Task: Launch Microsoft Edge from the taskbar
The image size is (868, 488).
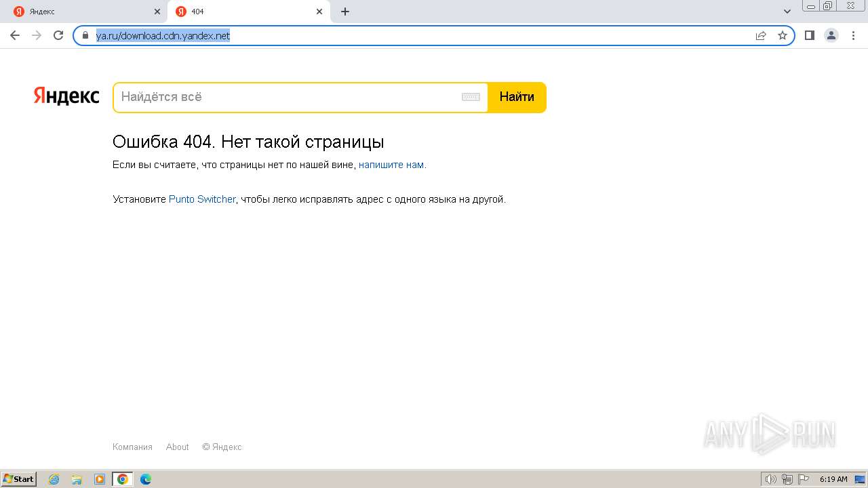Action: [146, 479]
